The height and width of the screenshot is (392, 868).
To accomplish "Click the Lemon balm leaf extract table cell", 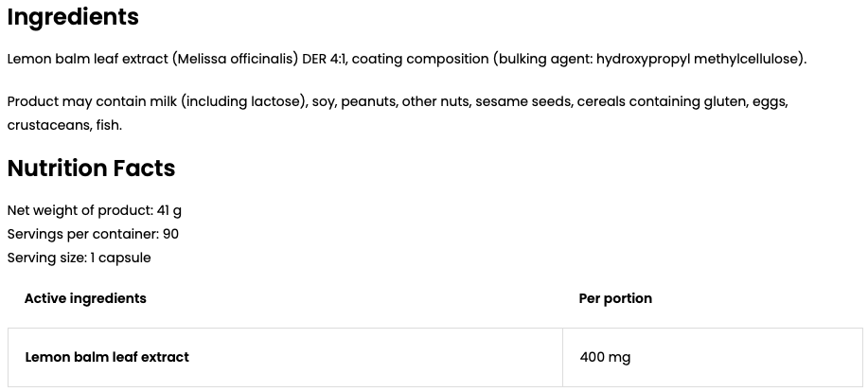I will (x=285, y=357).
